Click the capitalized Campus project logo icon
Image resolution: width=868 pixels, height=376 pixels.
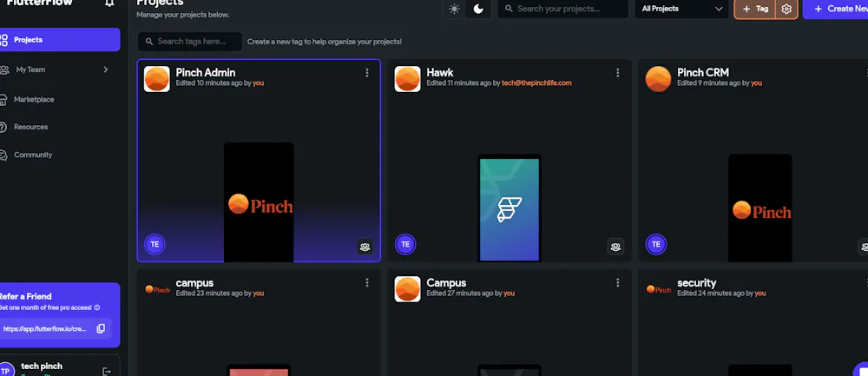click(407, 289)
